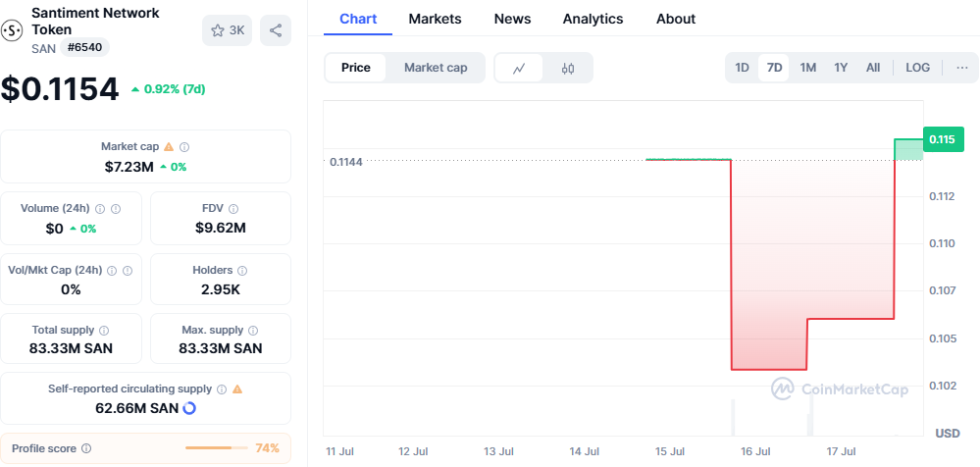Click first info icon beside Vol/Mkt Cap (24h)
The width and height of the screenshot is (980, 467).
112,271
